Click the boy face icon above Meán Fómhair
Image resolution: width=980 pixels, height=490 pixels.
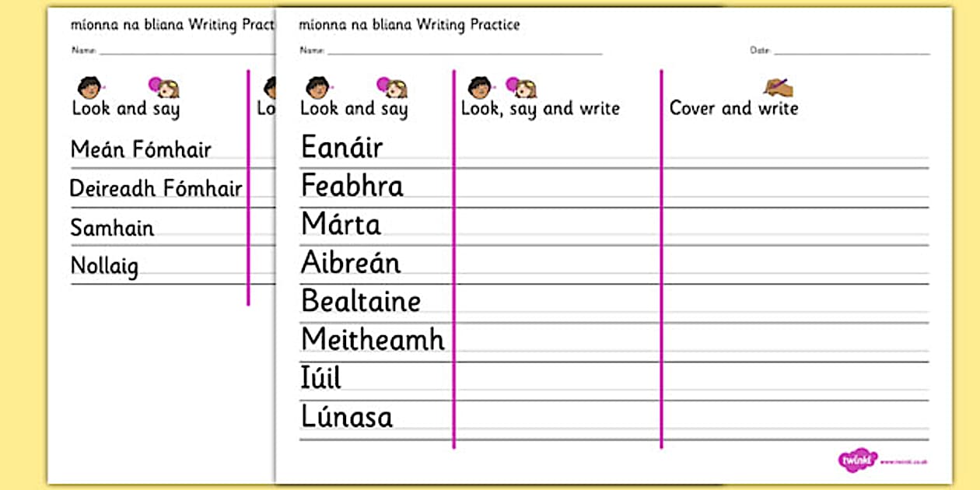[x=89, y=87]
